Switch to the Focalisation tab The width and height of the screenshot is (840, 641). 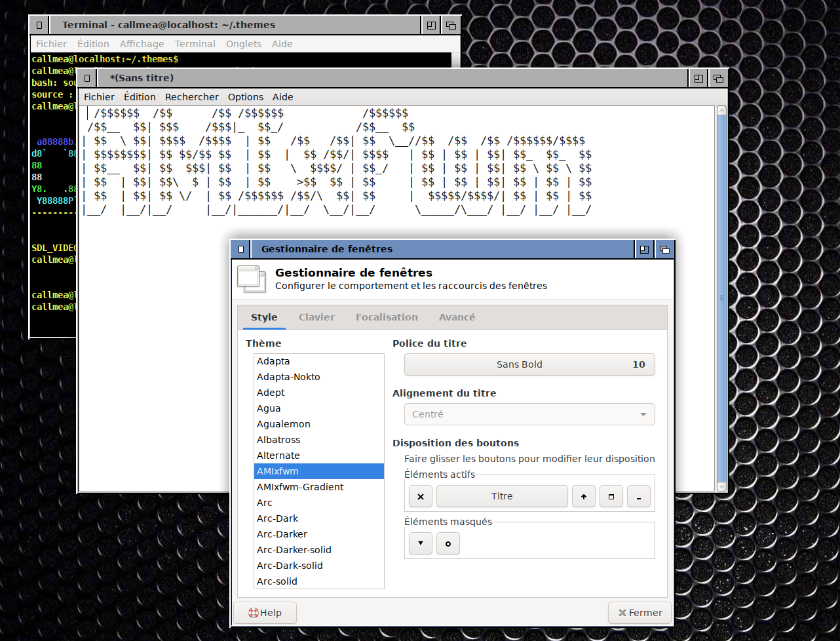point(387,317)
